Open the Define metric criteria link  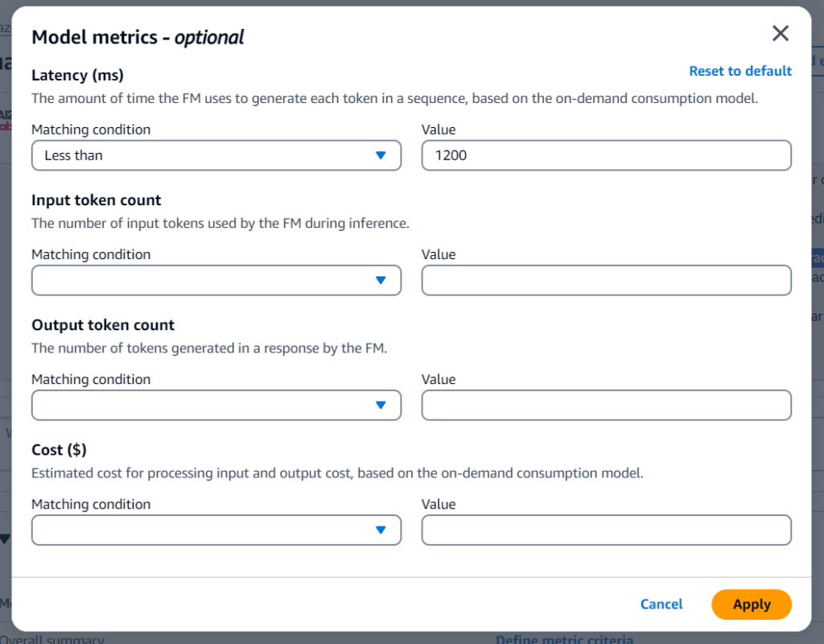coord(565,639)
